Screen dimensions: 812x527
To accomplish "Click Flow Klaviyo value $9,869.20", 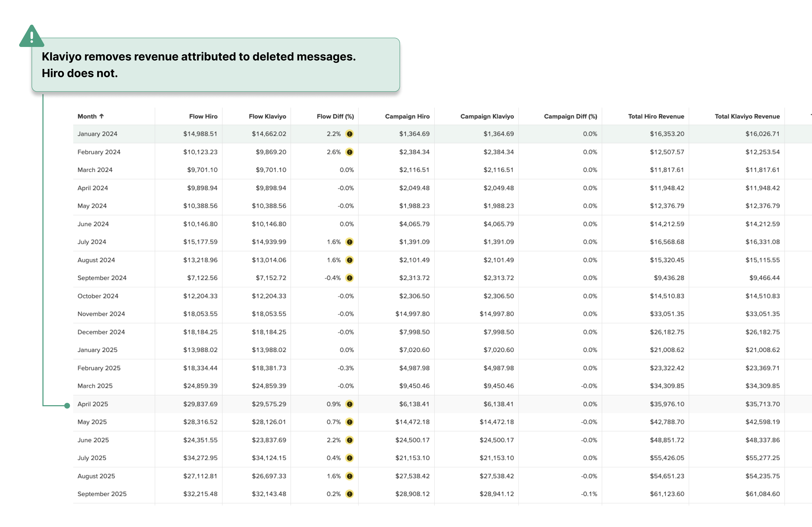I will pyautogui.click(x=271, y=152).
